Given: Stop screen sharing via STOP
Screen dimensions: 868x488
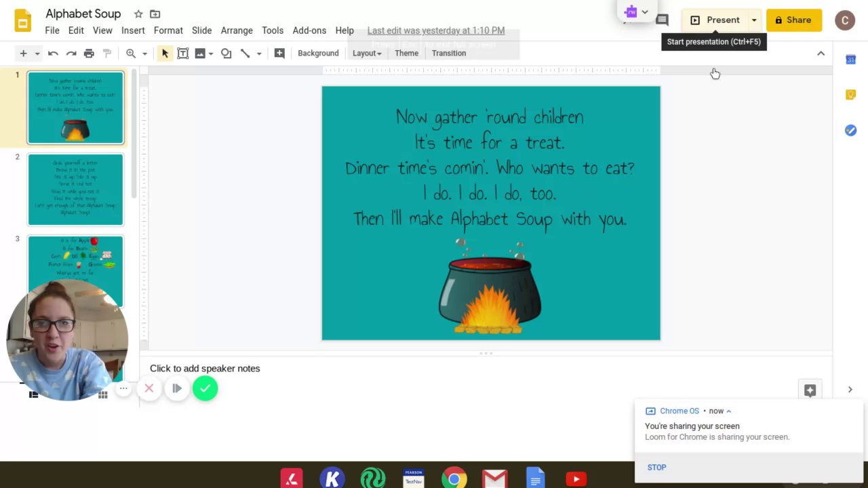Looking at the screenshot, I should click(x=657, y=467).
